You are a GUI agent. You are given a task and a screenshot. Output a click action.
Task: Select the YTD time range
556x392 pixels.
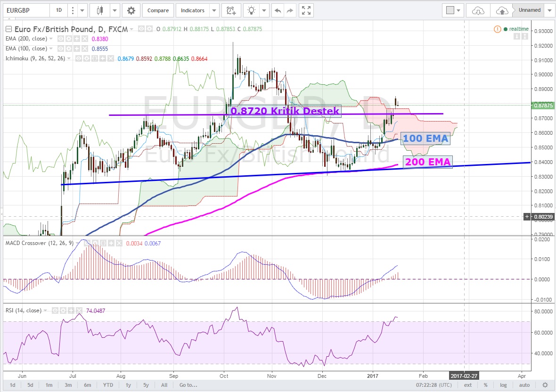click(107, 385)
